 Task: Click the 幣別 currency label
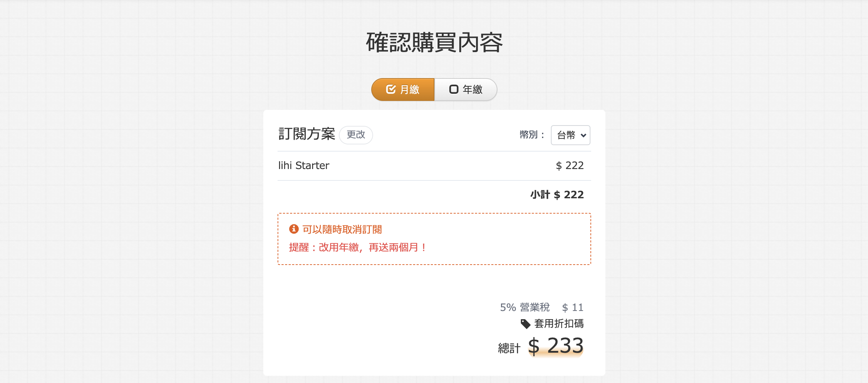click(x=532, y=135)
